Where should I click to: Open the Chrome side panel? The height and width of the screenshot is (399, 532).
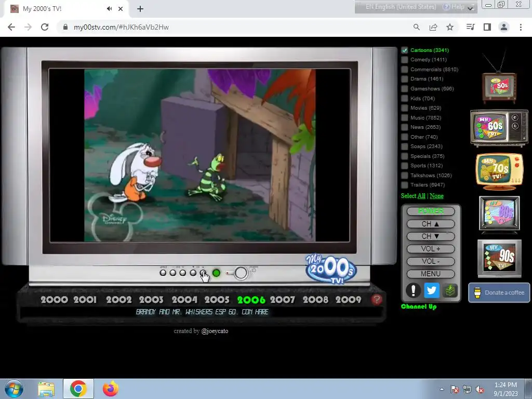pyautogui.click(x=487, y=27)
